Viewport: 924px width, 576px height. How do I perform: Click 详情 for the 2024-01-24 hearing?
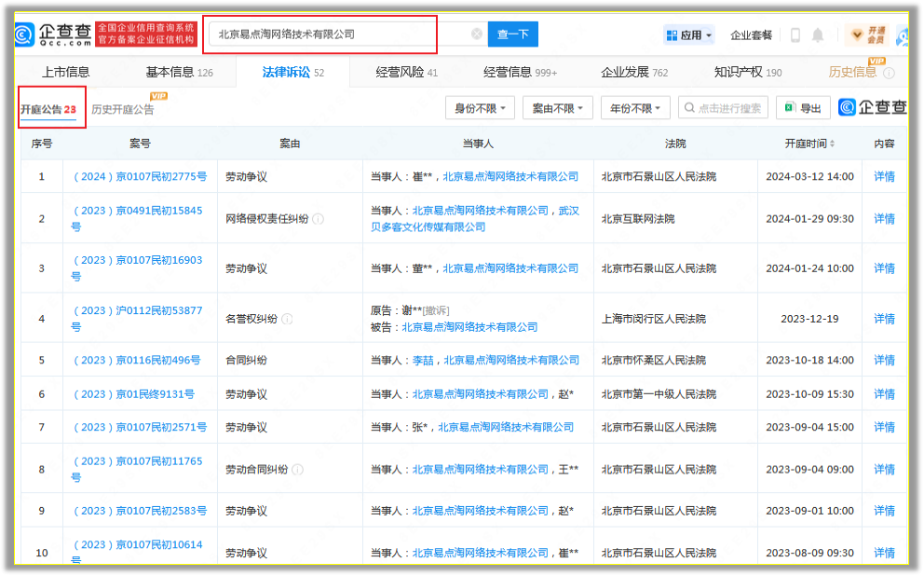point(884,268)
